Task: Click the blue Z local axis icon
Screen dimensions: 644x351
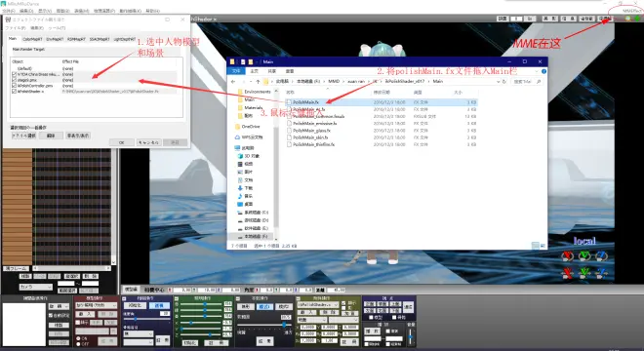Action: [601, 255]
